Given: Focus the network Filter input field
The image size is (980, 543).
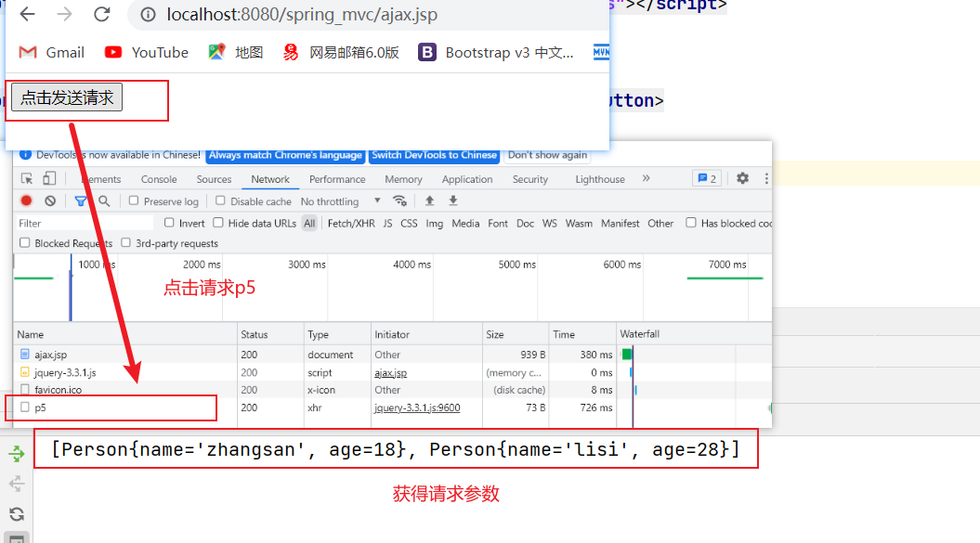Looking at the screenshot, I should click(84, 223).
